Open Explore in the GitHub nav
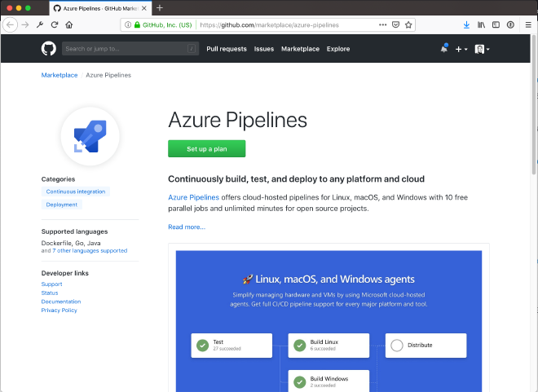Viewport: 538px width, 392px height. (x=338, y=49)
